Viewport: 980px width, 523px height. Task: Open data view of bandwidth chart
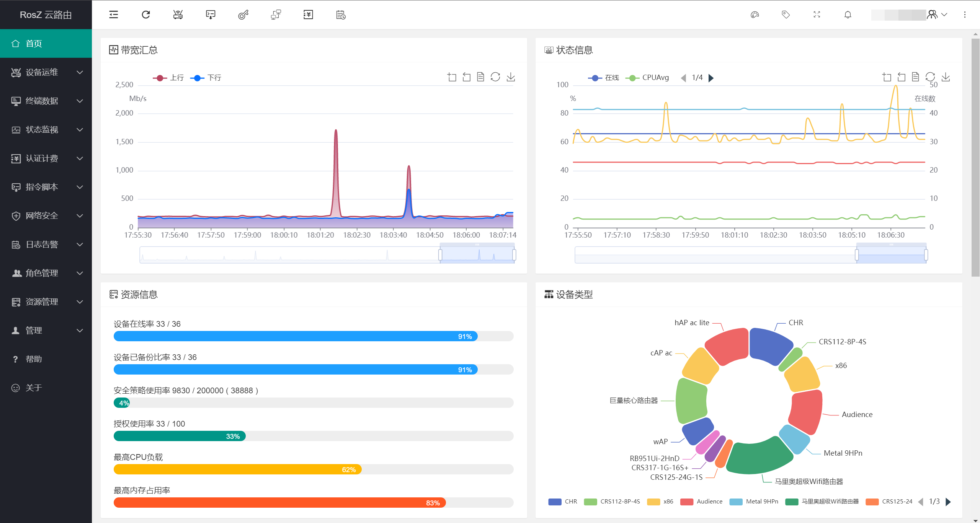(x=480, y=77)
